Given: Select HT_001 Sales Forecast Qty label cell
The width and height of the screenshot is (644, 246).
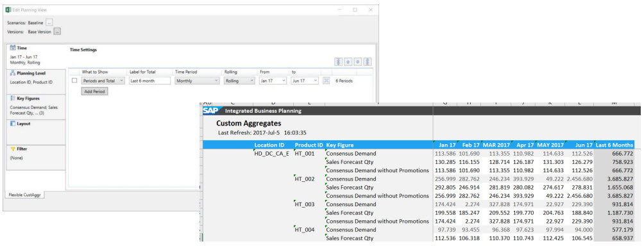Looking at the screenshot, I should [x=349, y=162].
